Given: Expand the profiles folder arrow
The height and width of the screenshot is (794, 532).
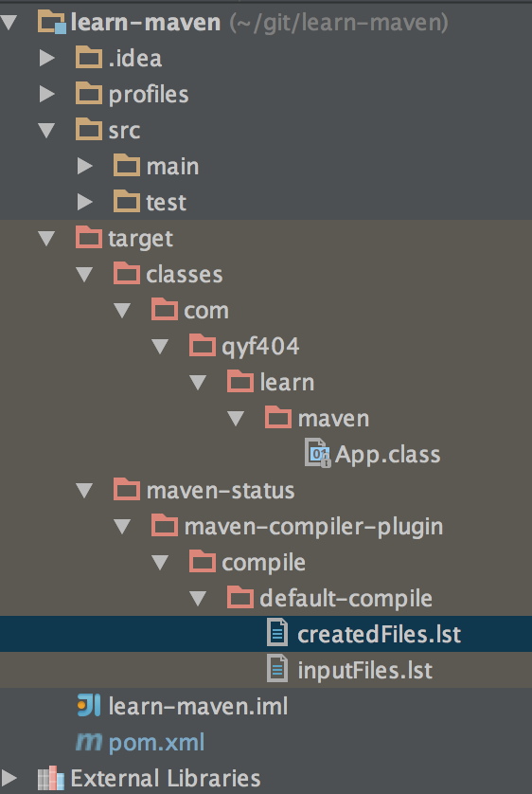Looking at the screenshot, I should (x=47, y=94).
